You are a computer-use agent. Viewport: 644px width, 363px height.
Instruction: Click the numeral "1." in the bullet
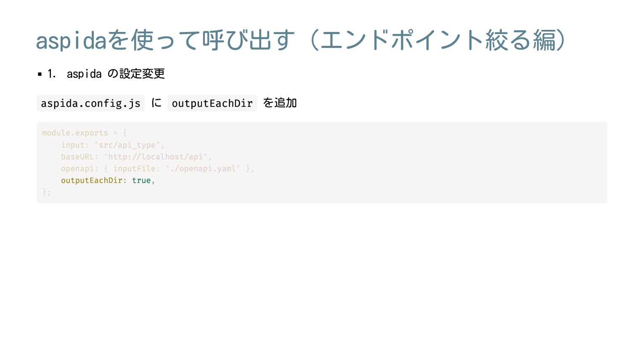pos(51,74)
